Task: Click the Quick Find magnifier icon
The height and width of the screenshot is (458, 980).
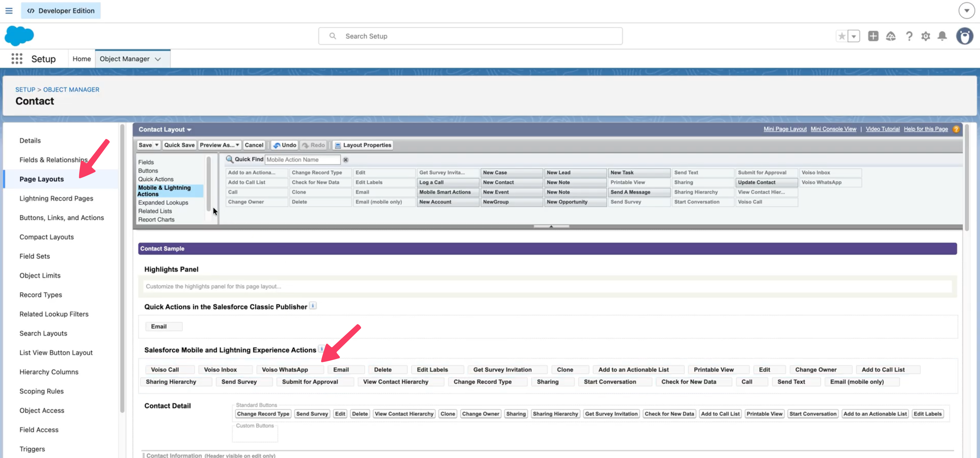Action: (229, 159)
